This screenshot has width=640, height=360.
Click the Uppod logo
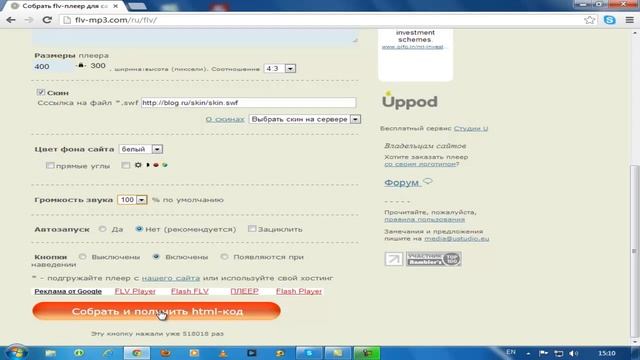pyautogui.click(x=409, y=101)
